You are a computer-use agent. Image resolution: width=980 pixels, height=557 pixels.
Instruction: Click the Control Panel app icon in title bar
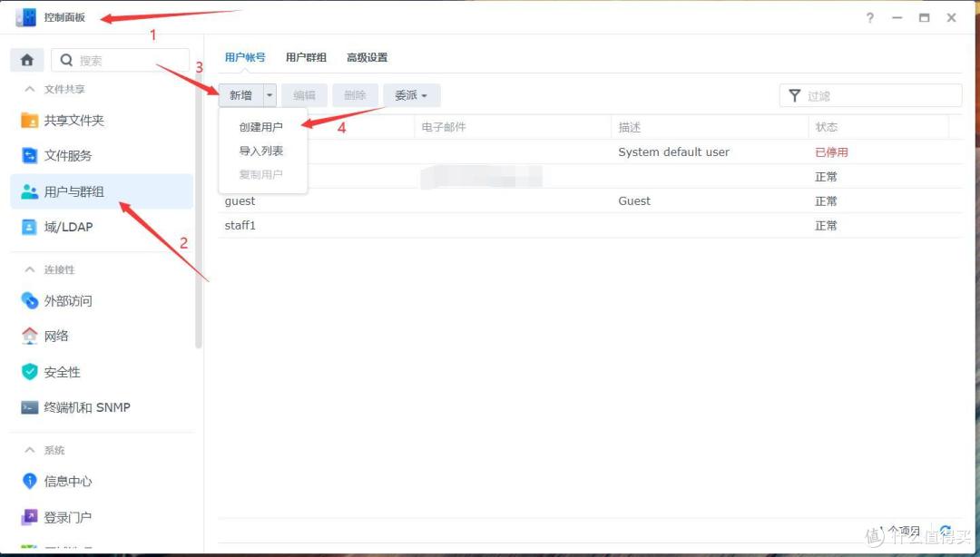[26, 17]
